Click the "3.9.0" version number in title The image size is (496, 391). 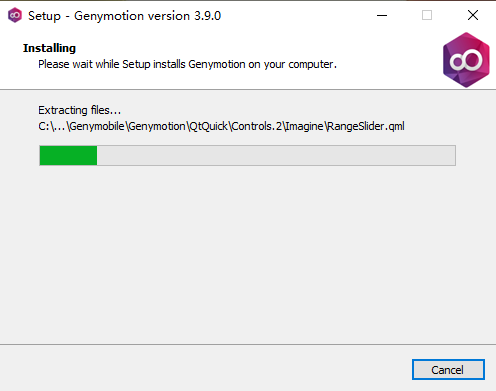208,16
